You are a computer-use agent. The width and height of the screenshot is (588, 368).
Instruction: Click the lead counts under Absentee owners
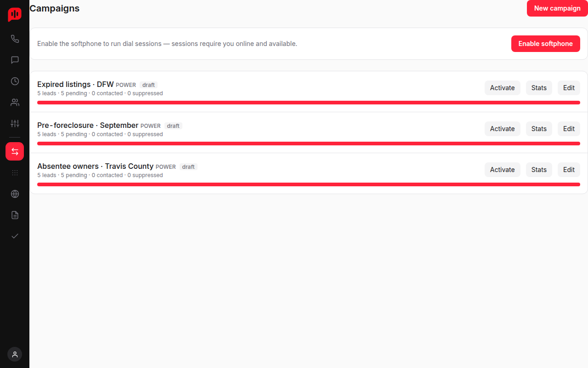pyautogui.click(x=100, y=175)
